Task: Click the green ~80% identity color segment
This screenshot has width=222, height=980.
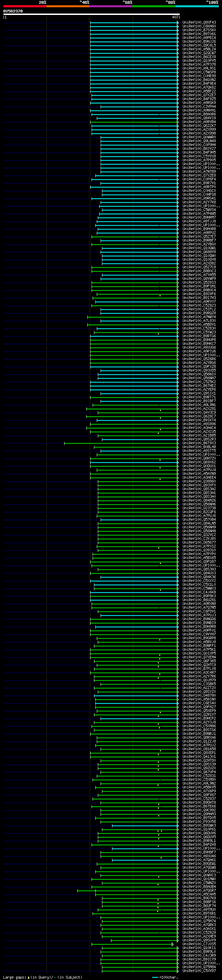Action: 154,6
